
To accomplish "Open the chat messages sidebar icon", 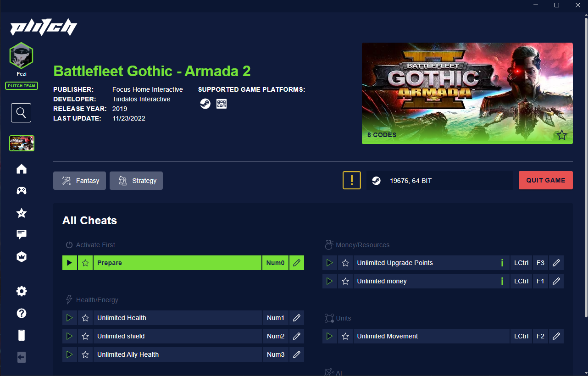I will (x=22, y=235).
